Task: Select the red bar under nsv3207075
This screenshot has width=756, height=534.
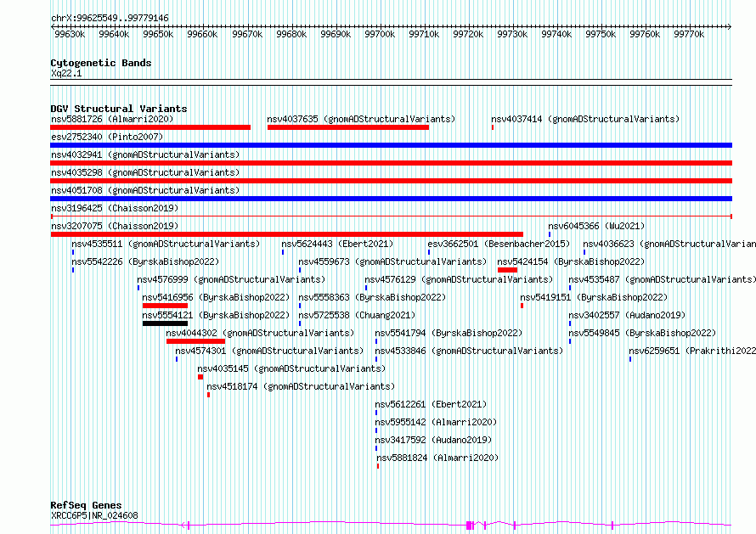Action: point(287,234)
